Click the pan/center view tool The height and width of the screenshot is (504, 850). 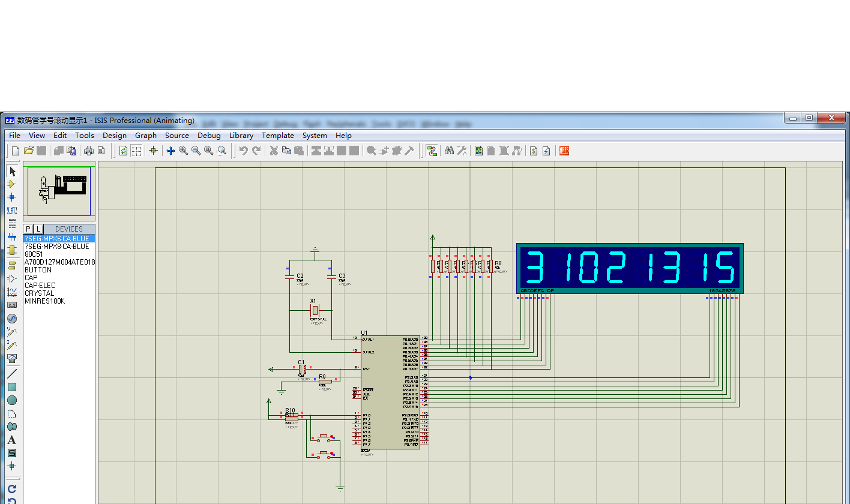coord(170,151)
